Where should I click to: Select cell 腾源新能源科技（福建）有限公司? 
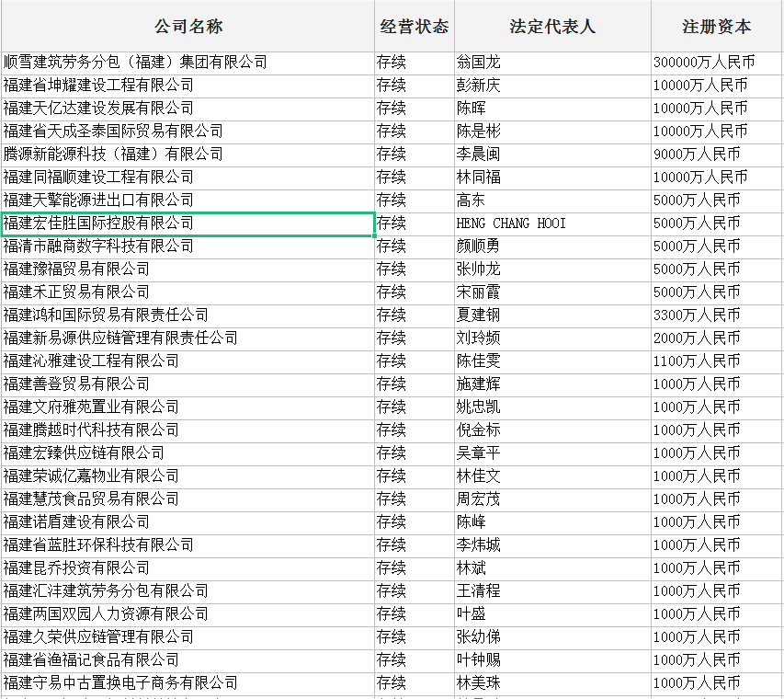(188, 155)
